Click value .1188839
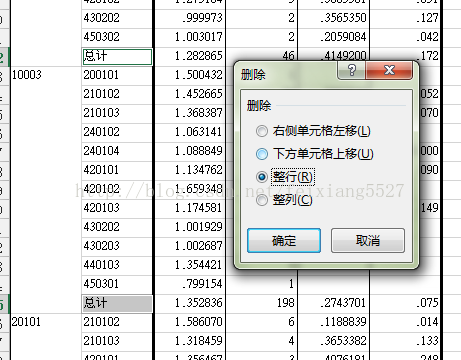This screenshot has height=360, width=461. (x=343, y=322)
